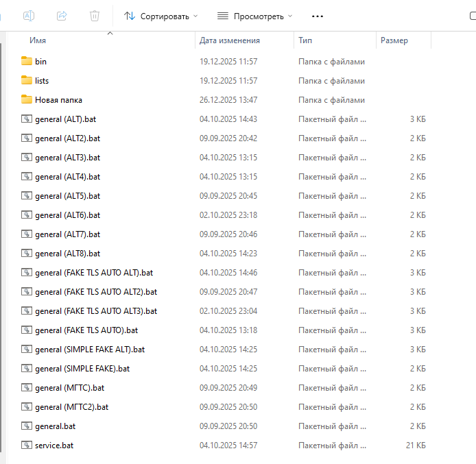Select the folder name bin
Image resolution: width=476 pixels, height=464 pixels.
(x=40, y=62)
